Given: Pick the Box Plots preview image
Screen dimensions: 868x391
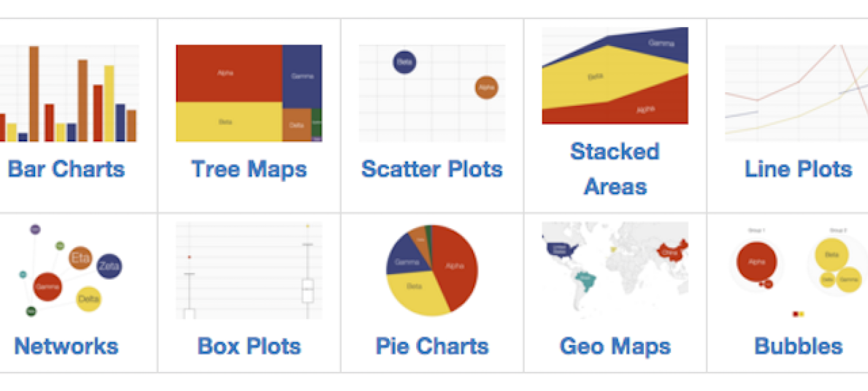Looking at the screenshot, I should (x=249, y=270).
